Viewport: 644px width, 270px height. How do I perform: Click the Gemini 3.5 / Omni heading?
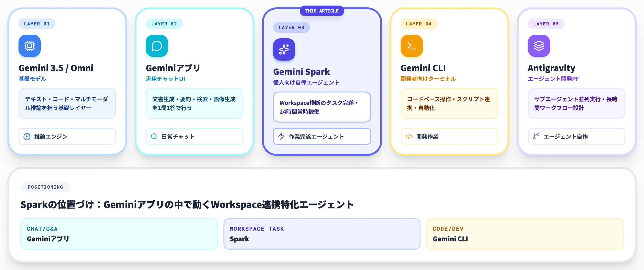(56, 68)
